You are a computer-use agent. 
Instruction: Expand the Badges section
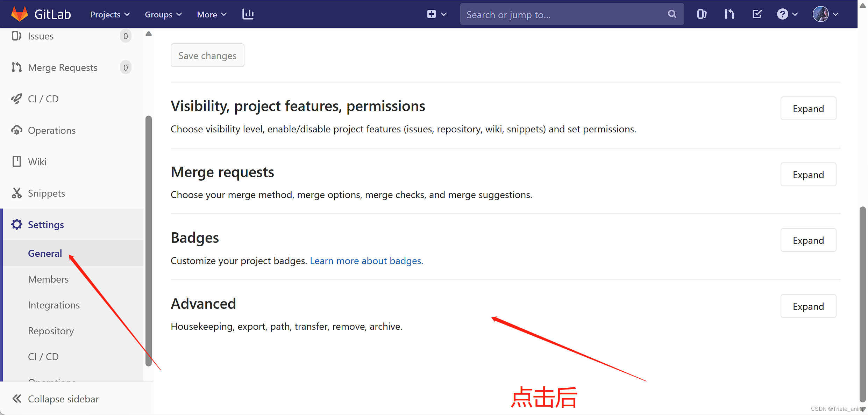click(x=808, y=240)
